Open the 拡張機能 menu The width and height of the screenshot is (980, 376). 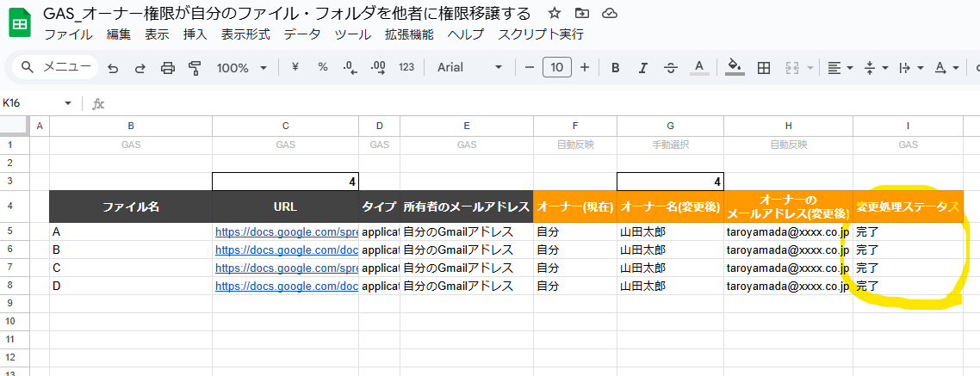[x=409, y=35]
